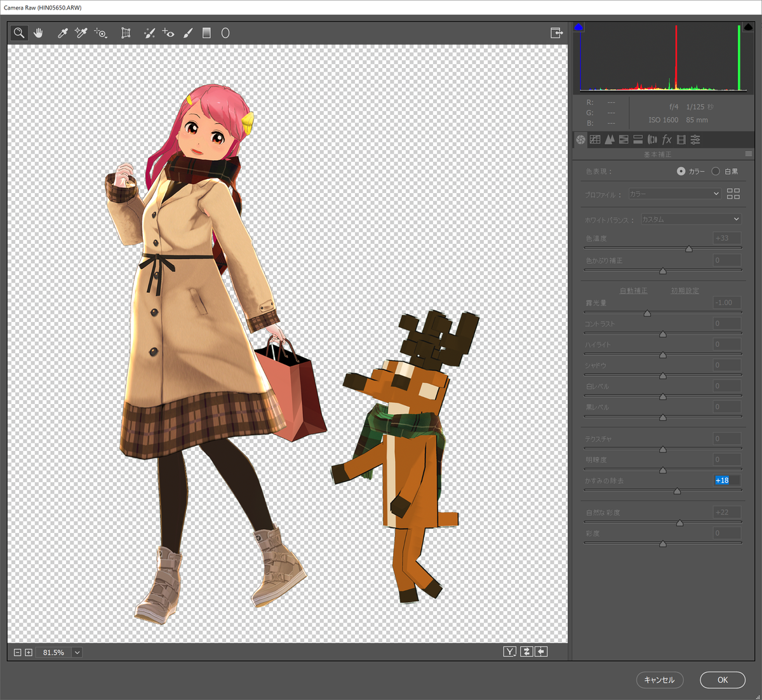
Task: Open the Detail panel tab
Action: pos(610,140)
